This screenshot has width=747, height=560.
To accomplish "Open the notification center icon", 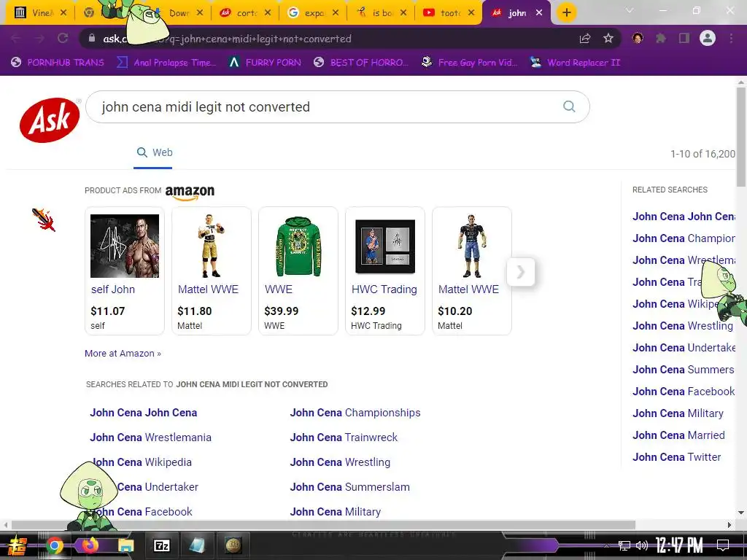I will pos(723,545).
